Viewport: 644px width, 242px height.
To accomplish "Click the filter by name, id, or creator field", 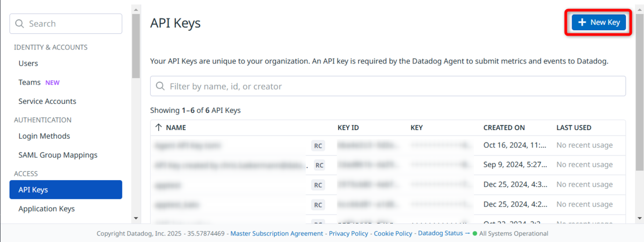I will pos(388,86).
